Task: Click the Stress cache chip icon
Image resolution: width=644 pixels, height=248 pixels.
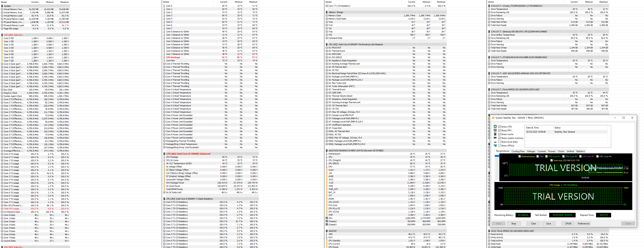Action: [495, 134]
